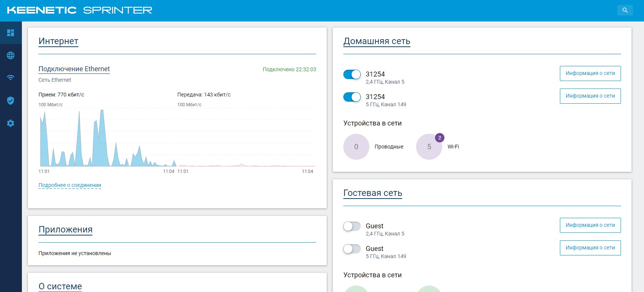Open network info for 31254 5 ГГц
644x292 pixels.
(590, 96)
